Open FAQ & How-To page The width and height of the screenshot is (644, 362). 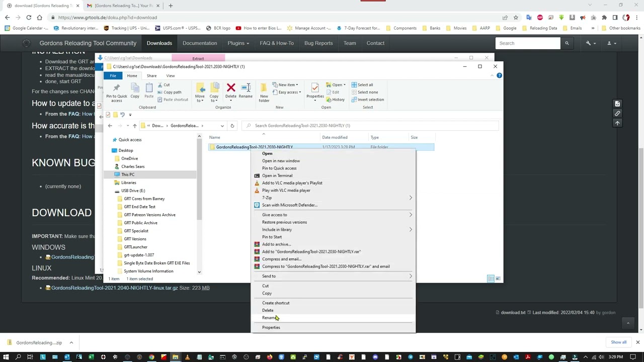277,43
